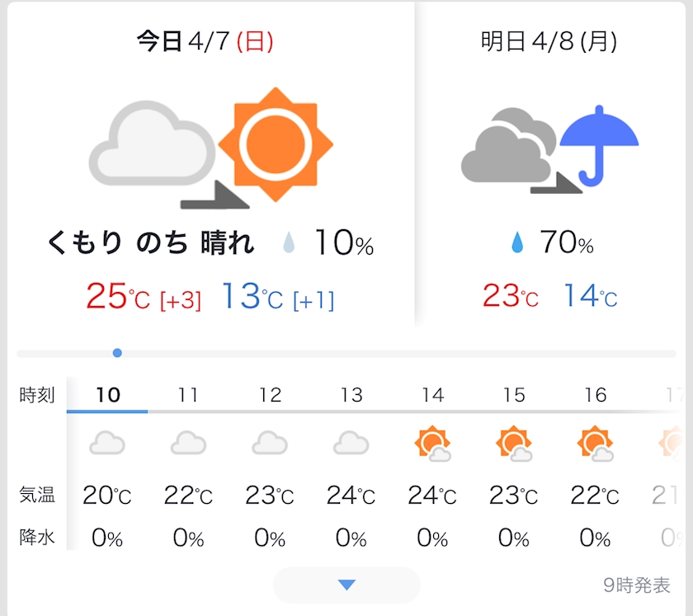Select the 今日 4/7 forecast tab
The height and width of the screenshot is (616, 693).
pos(205,42)
